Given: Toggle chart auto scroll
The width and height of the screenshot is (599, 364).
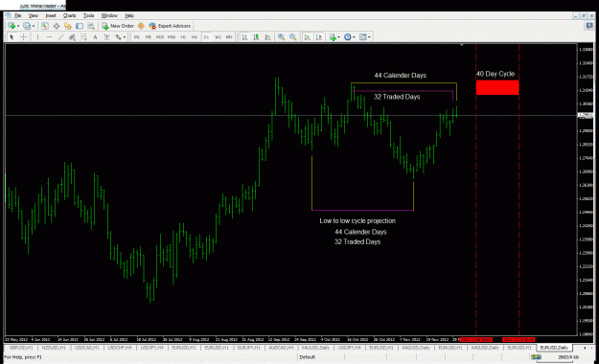Looking at the screenshot, I should (307, 37).
